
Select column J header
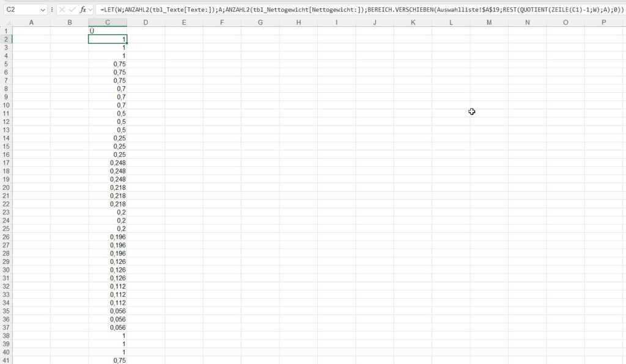coord(375,23)
